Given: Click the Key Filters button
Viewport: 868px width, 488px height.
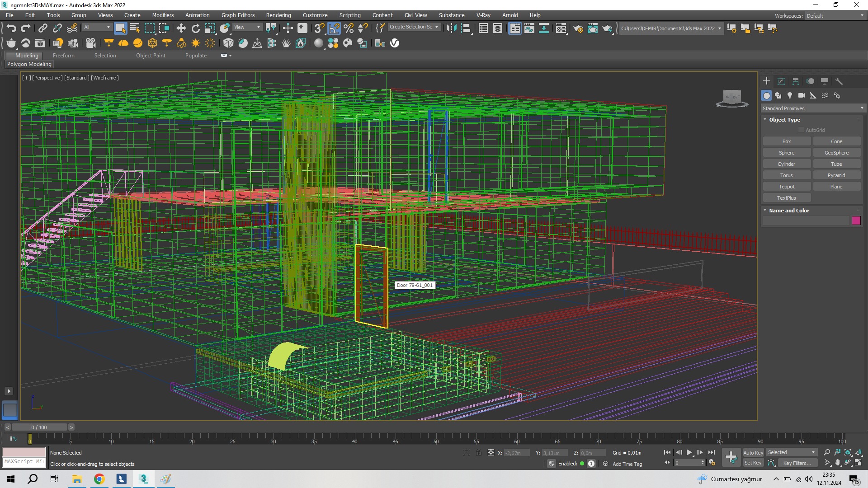Looking at the screenshot, I should pos(797,463).
